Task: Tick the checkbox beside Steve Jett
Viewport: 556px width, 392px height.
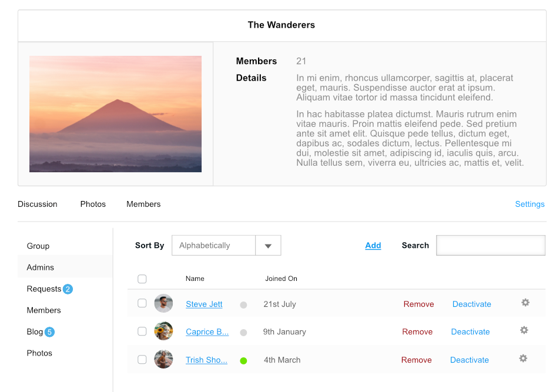Action: (x=142, y=304)
